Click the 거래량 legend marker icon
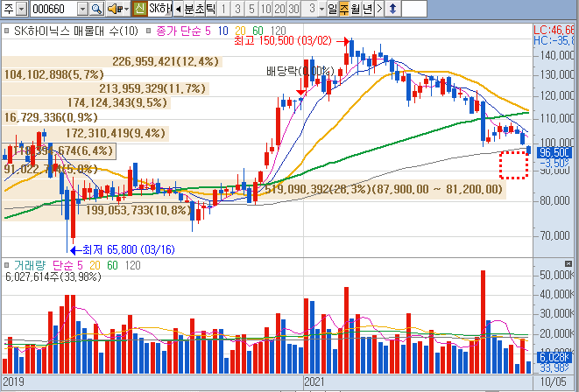Viewport: 579px width, 392px height. (7, 265)
